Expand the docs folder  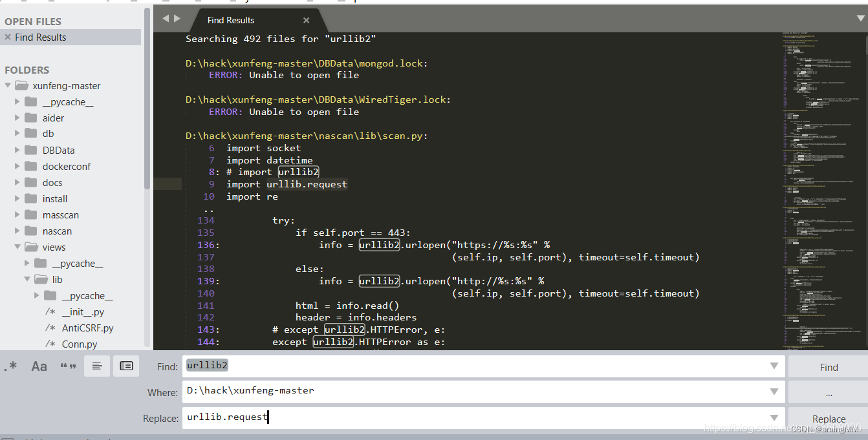click(17, 183)
